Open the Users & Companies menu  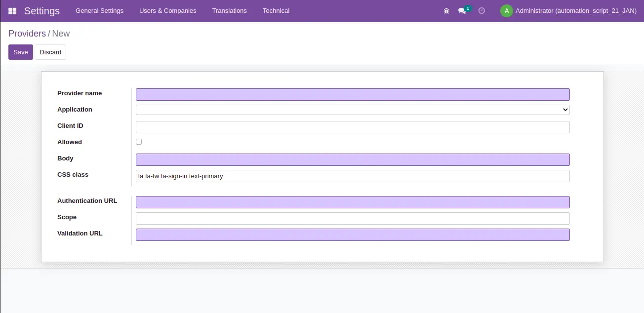pos(167,11)
